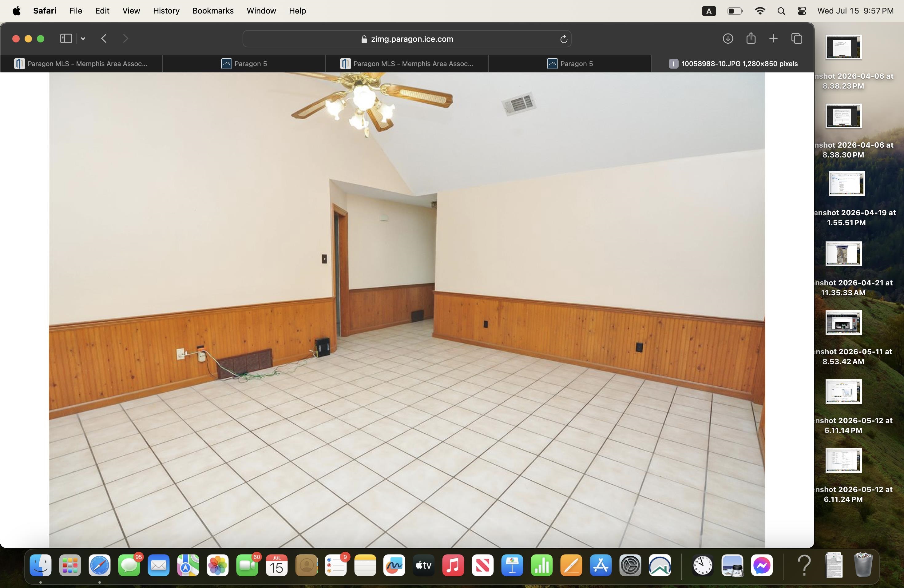Show Safari downloads
904x588 pixels.
click(728, 38)
